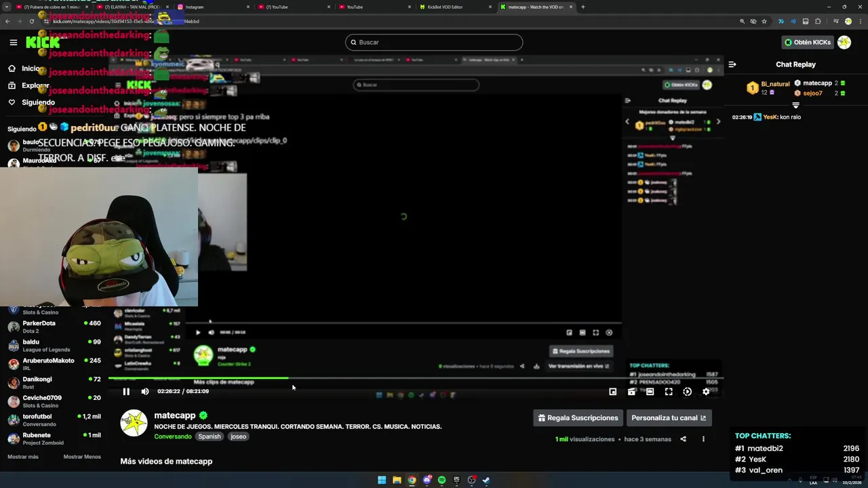The image size is (868, 488).
Task: Select Bi_natural in top gifters
Action: tap(775, 84)
